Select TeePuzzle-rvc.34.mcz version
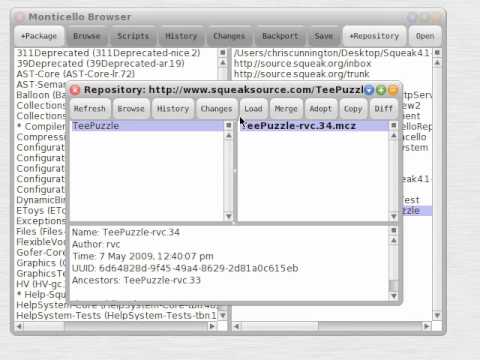 pyautogui.click(x=314, y=126)
